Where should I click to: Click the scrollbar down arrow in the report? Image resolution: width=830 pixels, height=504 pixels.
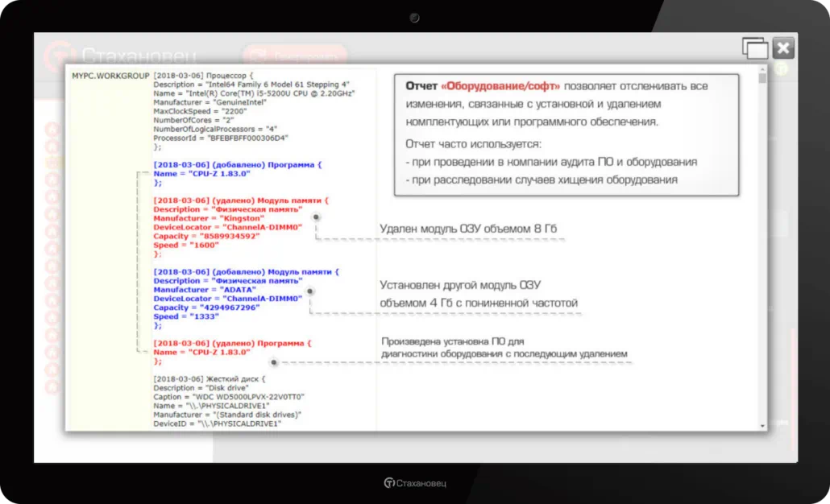pyautogui.click(x=762, y=424)
